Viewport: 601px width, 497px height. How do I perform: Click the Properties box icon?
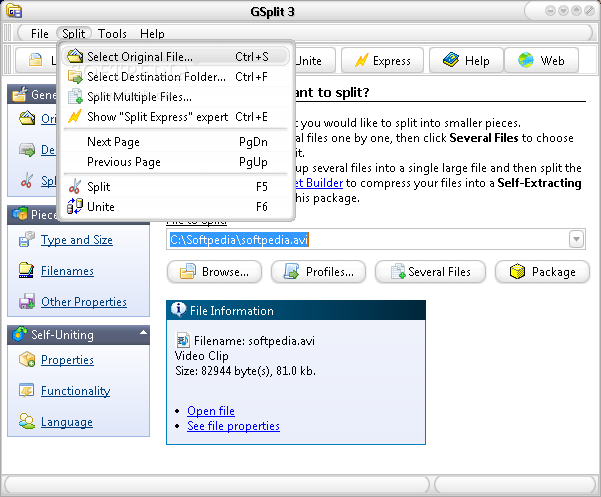(27, 359)
